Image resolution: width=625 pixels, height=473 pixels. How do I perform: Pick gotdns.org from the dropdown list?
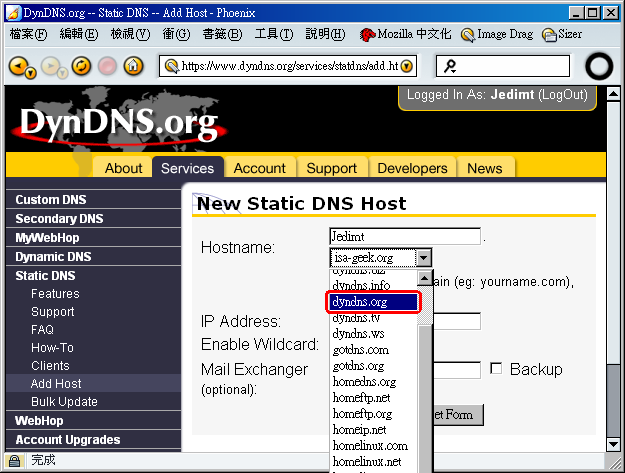coord(373,366)
